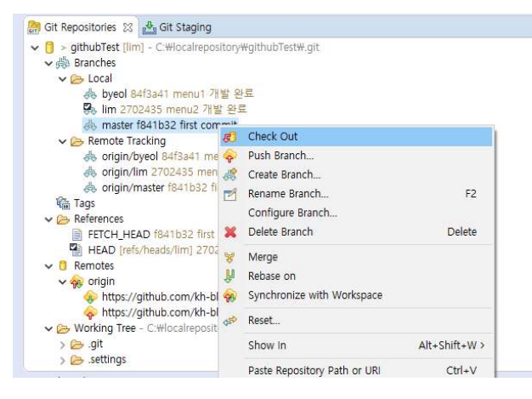
Task: Click the origin/master branch icon
Action: pyautogui.click(x=90, y=188)
